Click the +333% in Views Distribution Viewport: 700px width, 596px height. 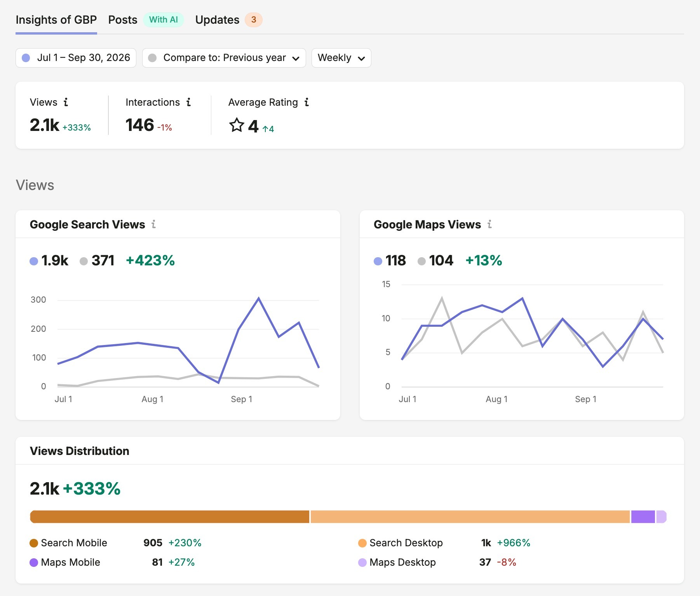92,489
